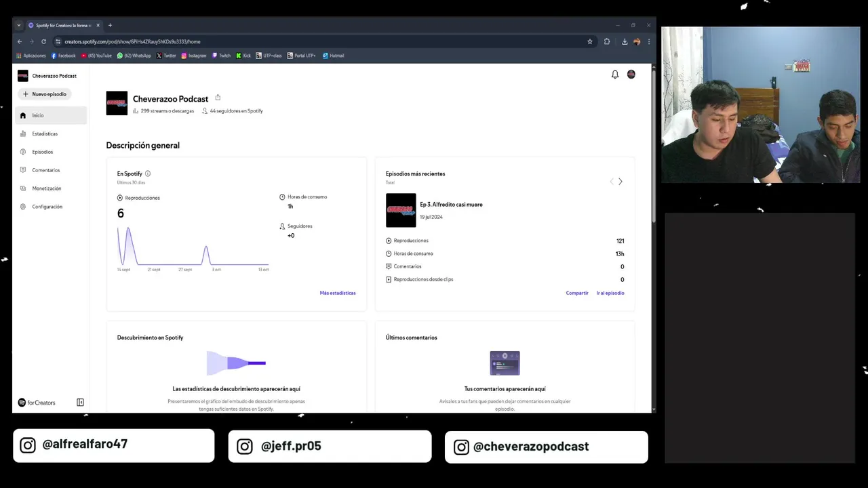Click the episode title Ep 3. Alfredito casi muere

pos(451,204)
